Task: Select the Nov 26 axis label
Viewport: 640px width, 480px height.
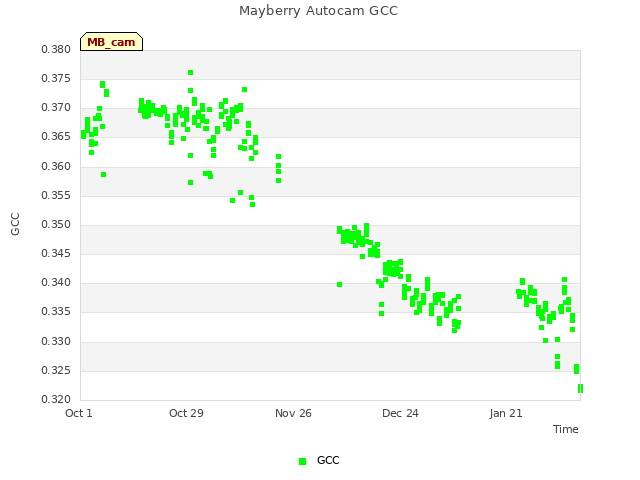Action: click(x=293, y=413)
